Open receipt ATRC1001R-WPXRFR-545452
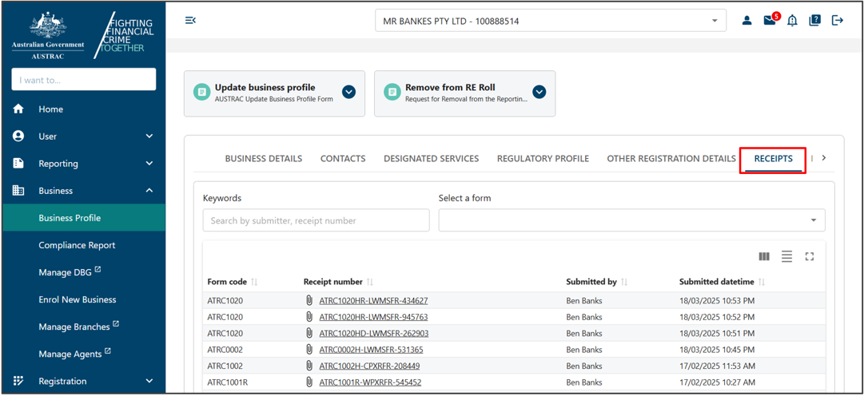 point(370,382)
